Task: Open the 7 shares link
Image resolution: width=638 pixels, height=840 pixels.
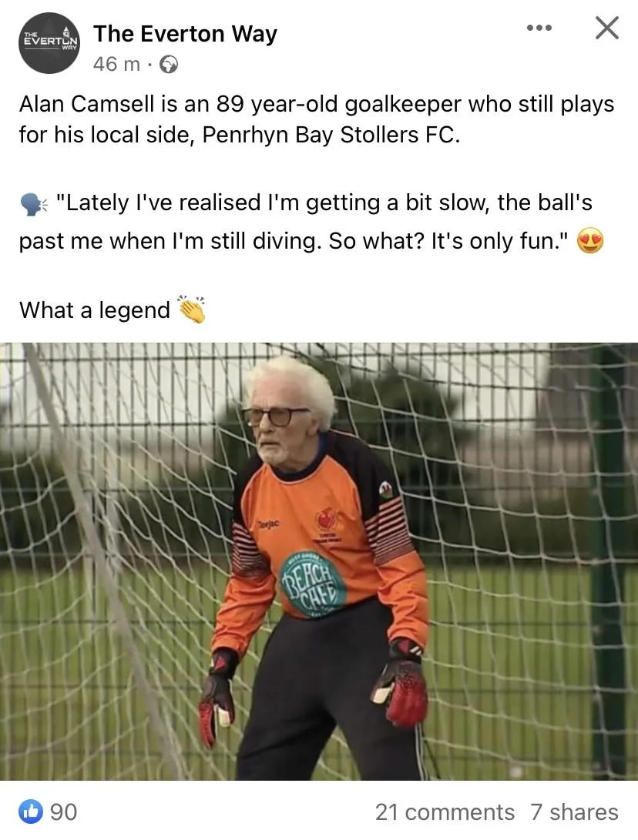Action: pyautogui.click(x=574, y=812)
